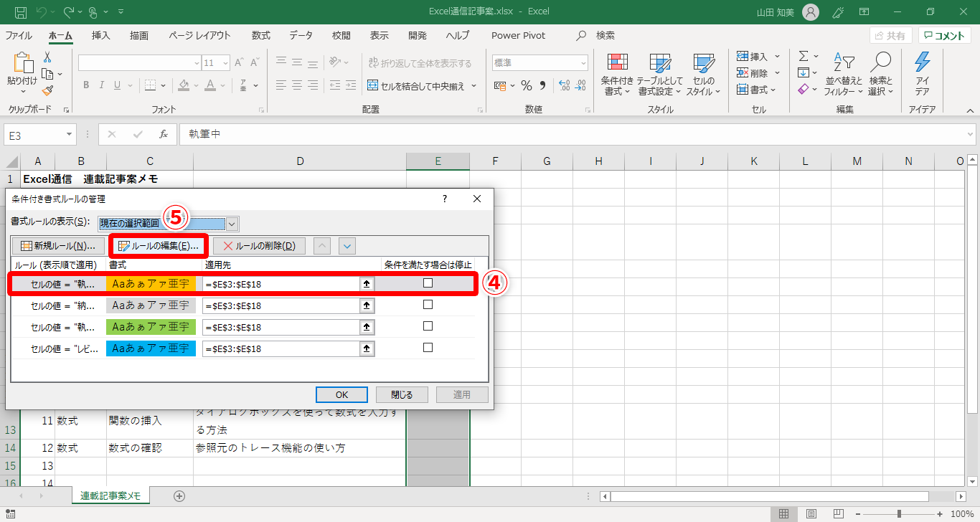Image resolution: width=980 pixels, height=522 pixels.
Task: Click the Close (閉じる) dialog button
Action: 402,394
